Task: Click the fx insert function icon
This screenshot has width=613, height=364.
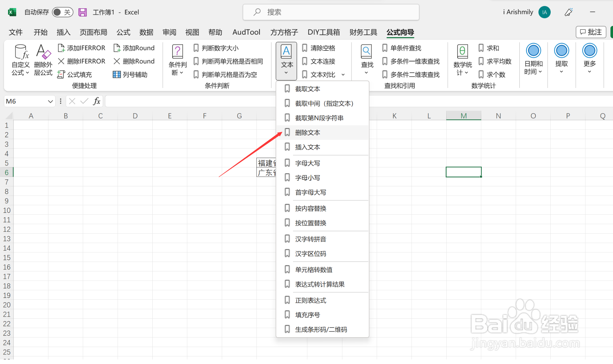Action: 97,101
